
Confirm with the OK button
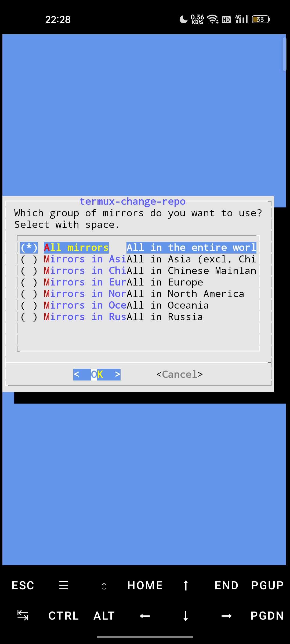pyautogui.click(x=97, y=375)
